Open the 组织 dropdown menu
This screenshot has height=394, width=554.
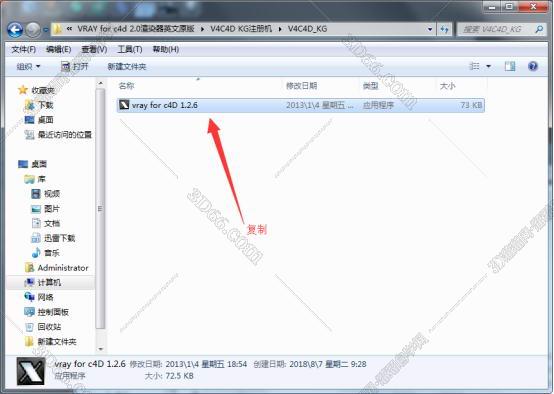click(x=28, y=66)
